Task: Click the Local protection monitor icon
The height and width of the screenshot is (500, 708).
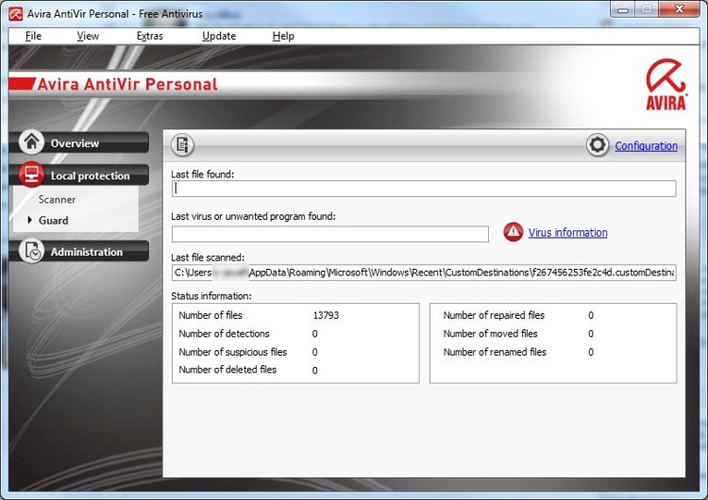Action: point(31,174)
